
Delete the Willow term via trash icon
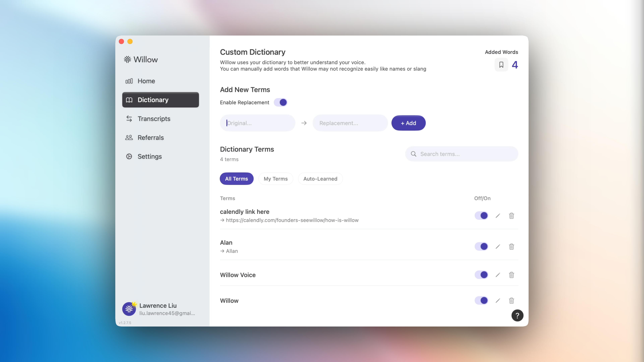pyautogui.click(x=511, y=300)
